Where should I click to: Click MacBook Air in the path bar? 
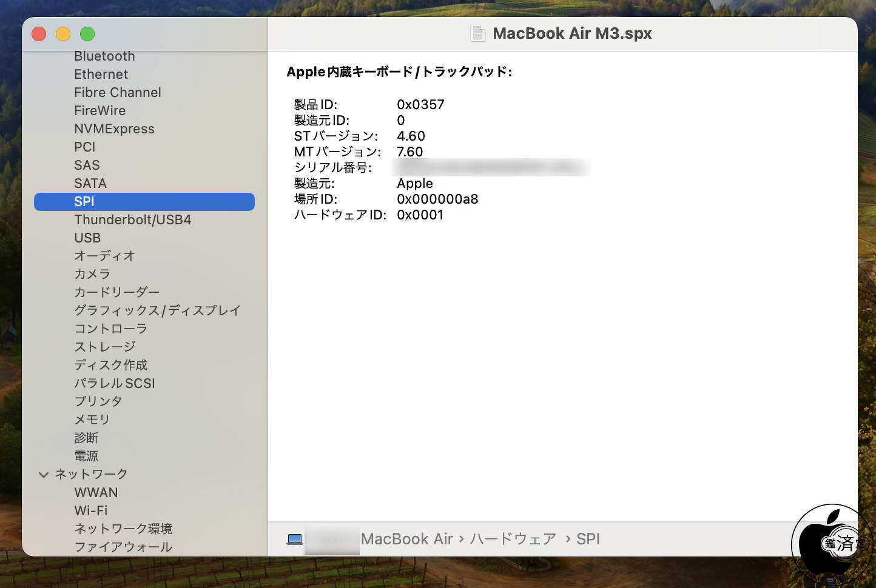(407, 539)
